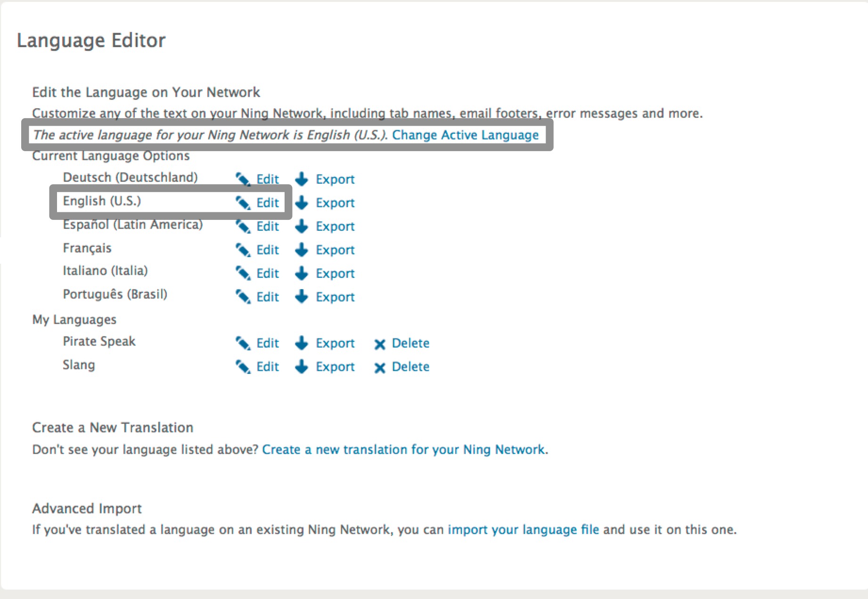Select the Français language name
This screenshot has width=868, height=599.
point(87,248)
